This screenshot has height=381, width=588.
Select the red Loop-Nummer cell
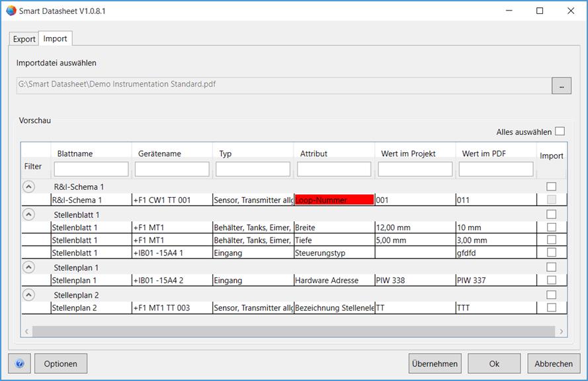coord(334,200)
